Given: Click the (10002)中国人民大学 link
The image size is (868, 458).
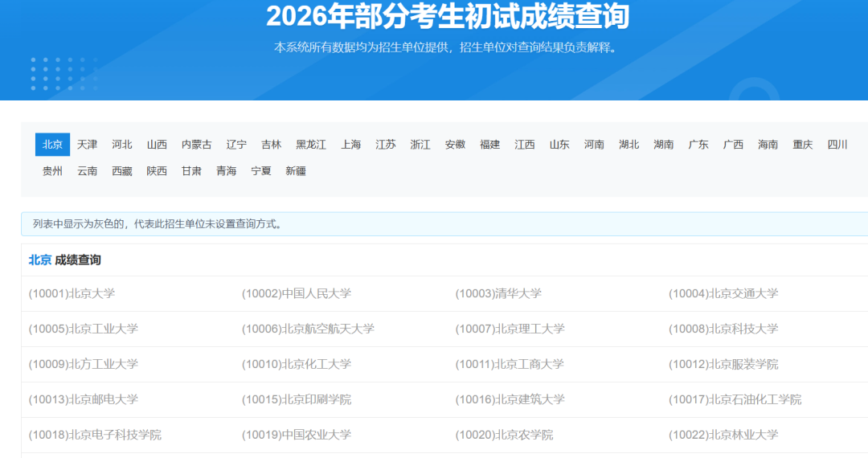Looking at the screenshot, I should 296,294.
